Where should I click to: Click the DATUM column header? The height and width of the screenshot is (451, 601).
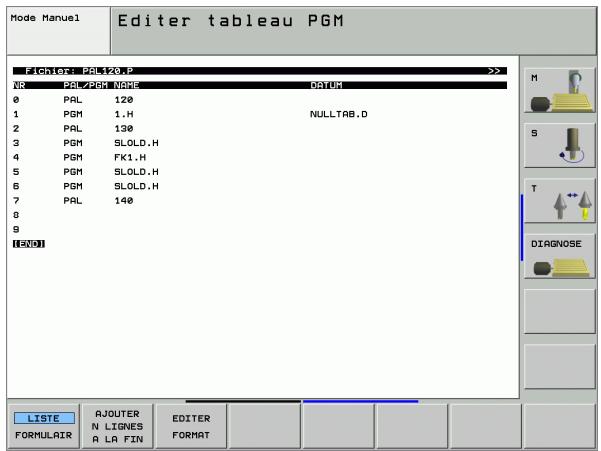(x=326, y=85)
